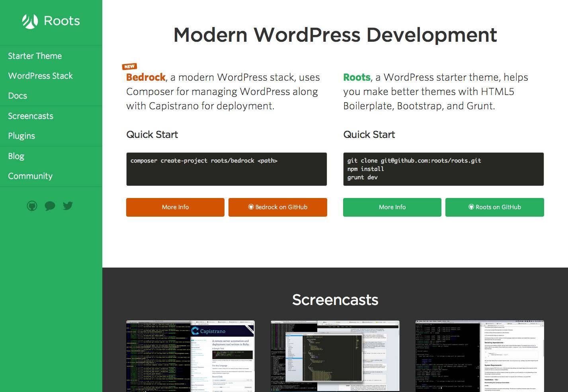The width and height of the screenshot is (568, 392).
Task: Click the composer create-project code block
Action: (x=226, y=169)
